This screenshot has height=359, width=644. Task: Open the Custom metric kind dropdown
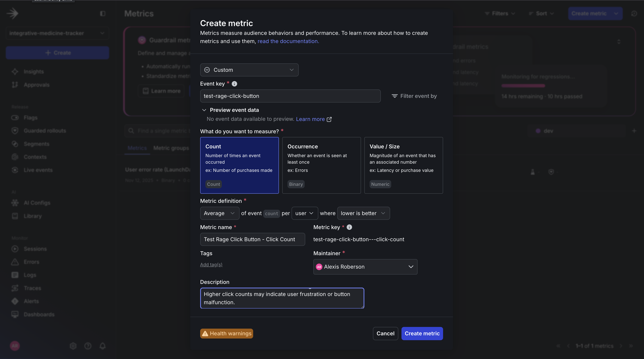[249, 70]
